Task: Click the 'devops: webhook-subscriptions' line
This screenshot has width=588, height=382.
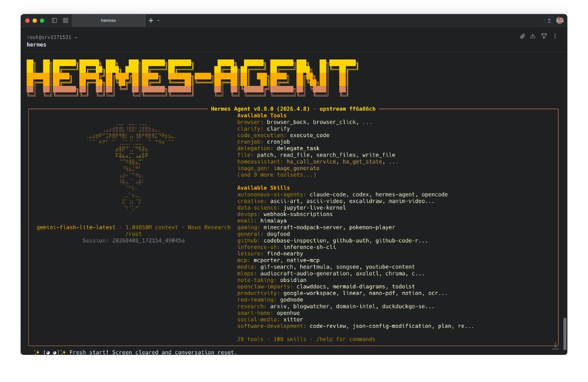Action: 285,214
